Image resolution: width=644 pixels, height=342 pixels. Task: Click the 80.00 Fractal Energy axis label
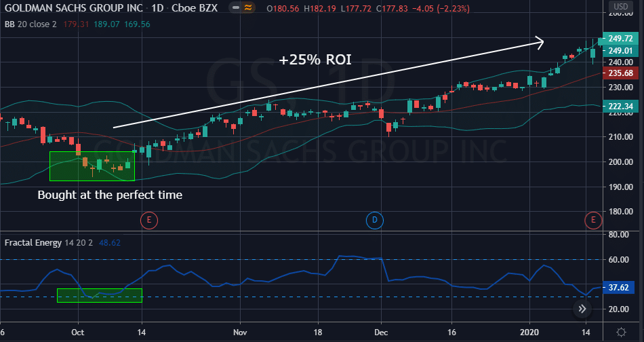tap(618, 235)
